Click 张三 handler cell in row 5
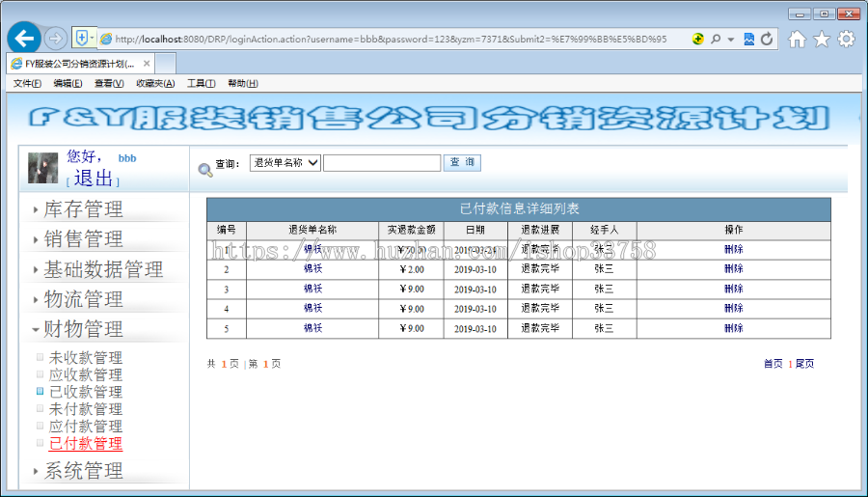The width and height of the screenshot is (868, 497). click(604, 328)
